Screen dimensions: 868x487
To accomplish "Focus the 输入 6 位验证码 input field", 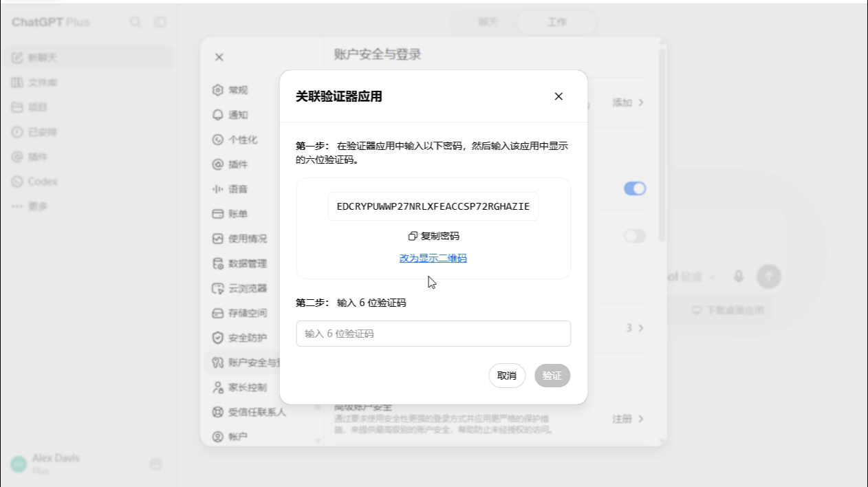I will (x=433, y=334).
